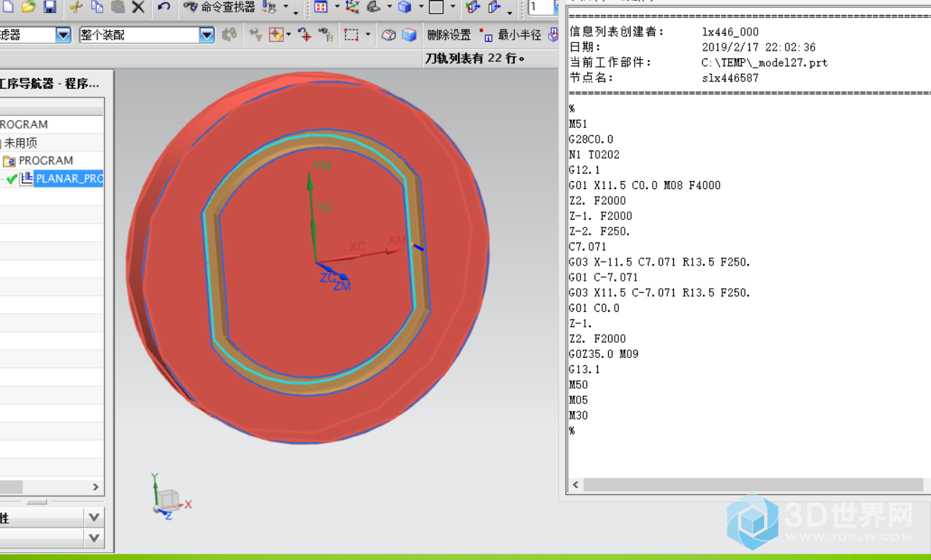931x560 pixels.
Task: Open a file with the folder icon
Action: (x=28, y=7)
